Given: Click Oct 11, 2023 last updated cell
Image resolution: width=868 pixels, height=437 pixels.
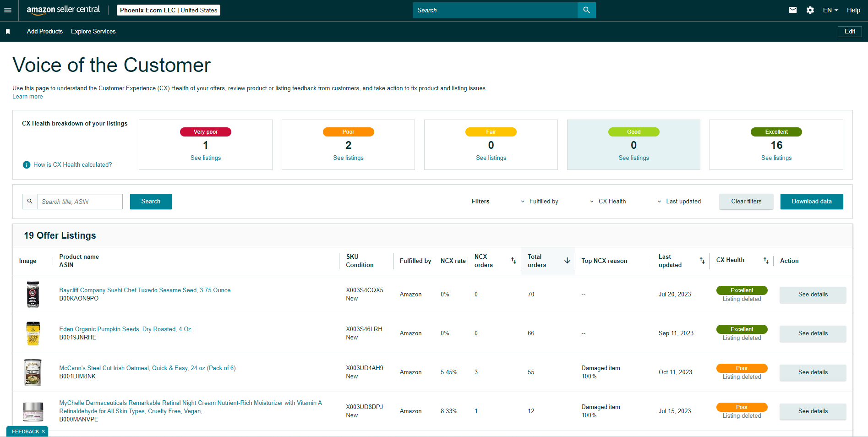Looking at the screenshot, I should (675, 372).
